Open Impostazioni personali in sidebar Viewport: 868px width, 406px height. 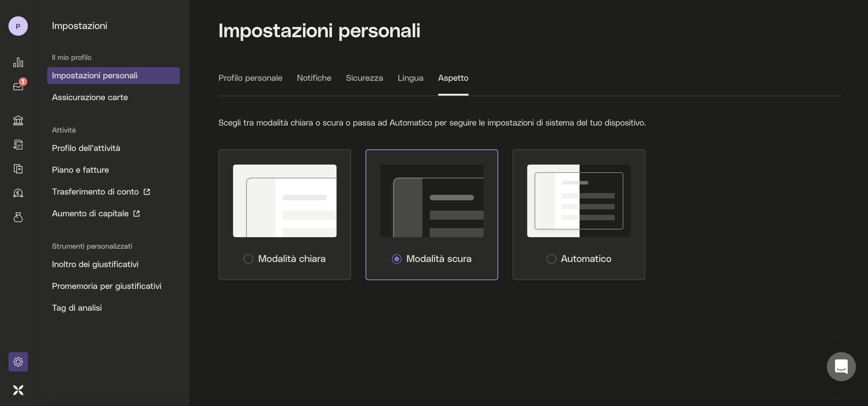[113, 75]
